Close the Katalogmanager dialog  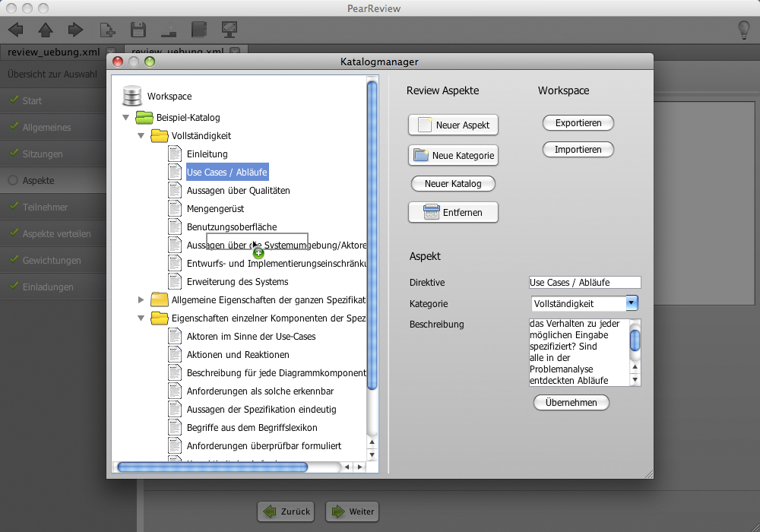coord(118,62)
